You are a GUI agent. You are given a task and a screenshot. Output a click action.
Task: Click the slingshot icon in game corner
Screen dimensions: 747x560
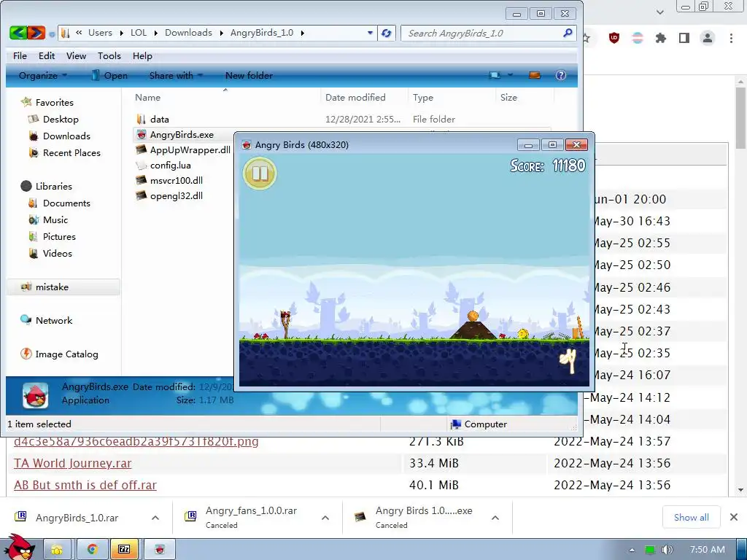[569, 361]
